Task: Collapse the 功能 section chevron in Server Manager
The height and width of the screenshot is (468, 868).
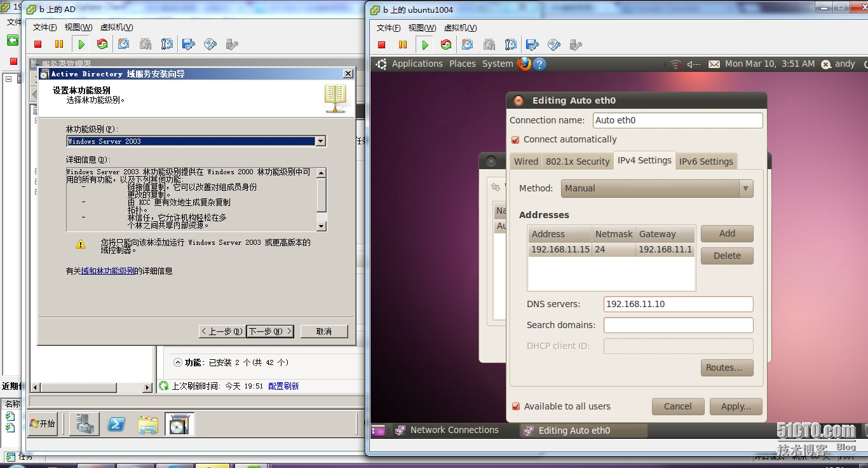Action: [178, 362]
